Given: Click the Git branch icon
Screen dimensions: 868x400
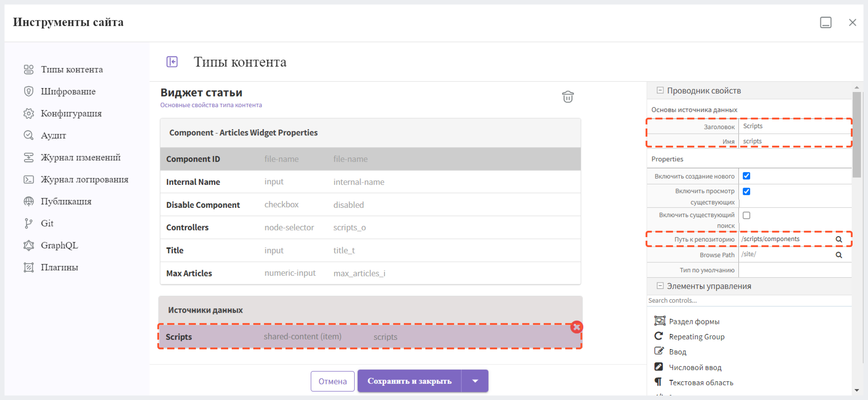Looking at the screenshot, I should (x=29, y=223).
